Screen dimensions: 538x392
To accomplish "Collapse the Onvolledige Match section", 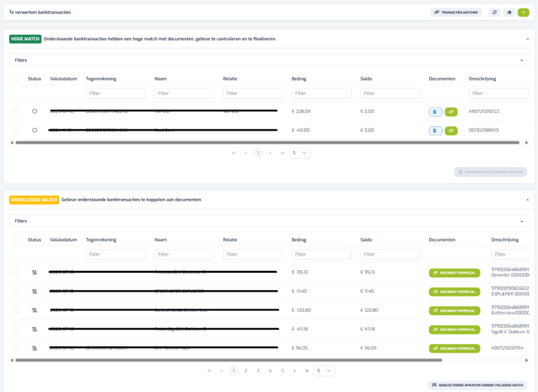I will pyautogui.click(x=527, y=200).
